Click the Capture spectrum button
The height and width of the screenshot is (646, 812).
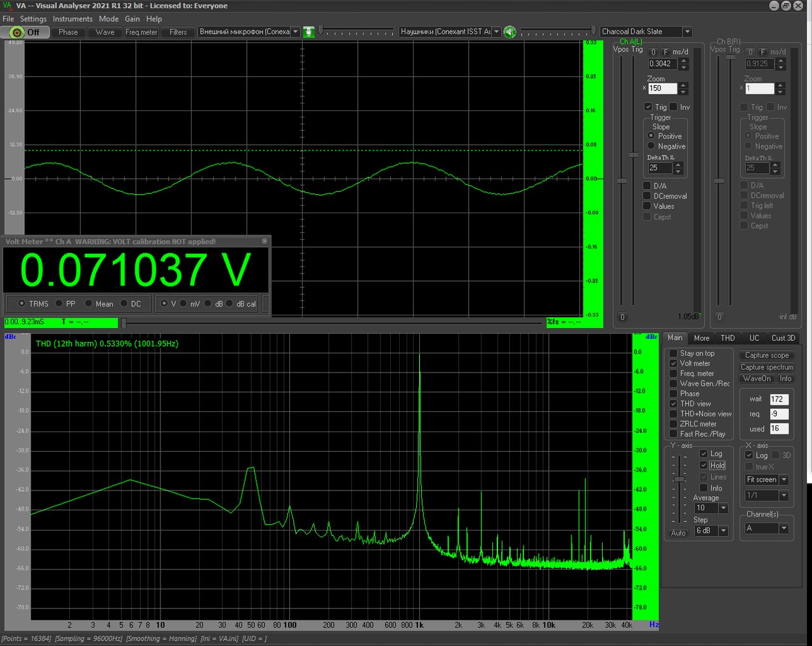[x=767, y=367]
